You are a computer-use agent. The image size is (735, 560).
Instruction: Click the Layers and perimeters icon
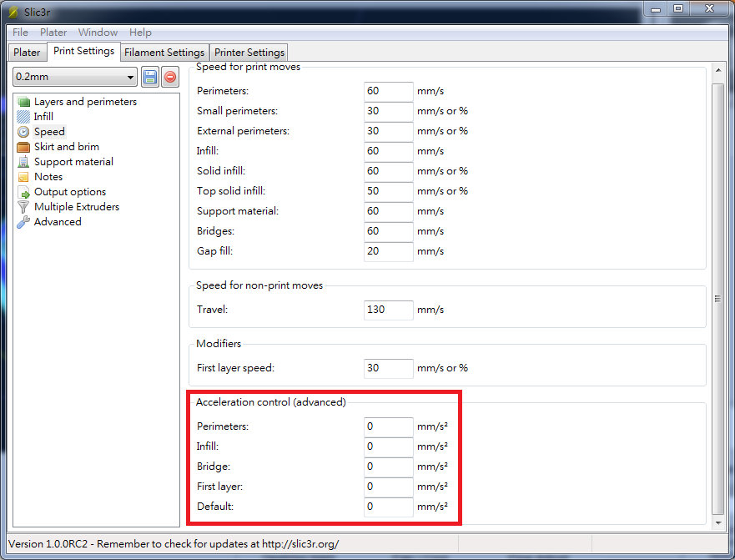[x=23, y=102]
